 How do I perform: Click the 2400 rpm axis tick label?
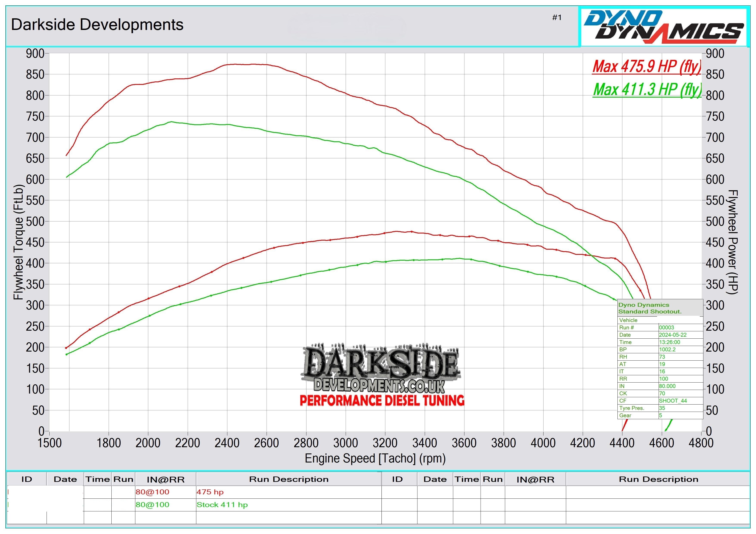(227, 443)
